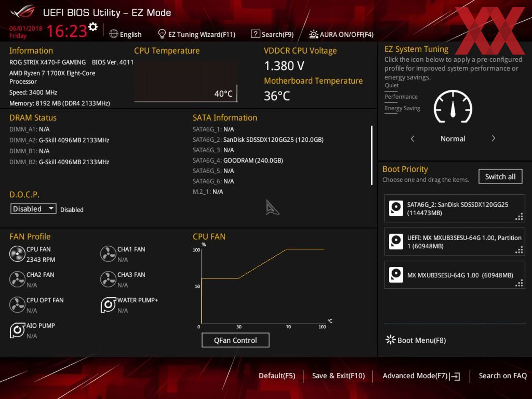532x399 pixels.
Task: Open QFan Control
Action: (x=235, y=340)
